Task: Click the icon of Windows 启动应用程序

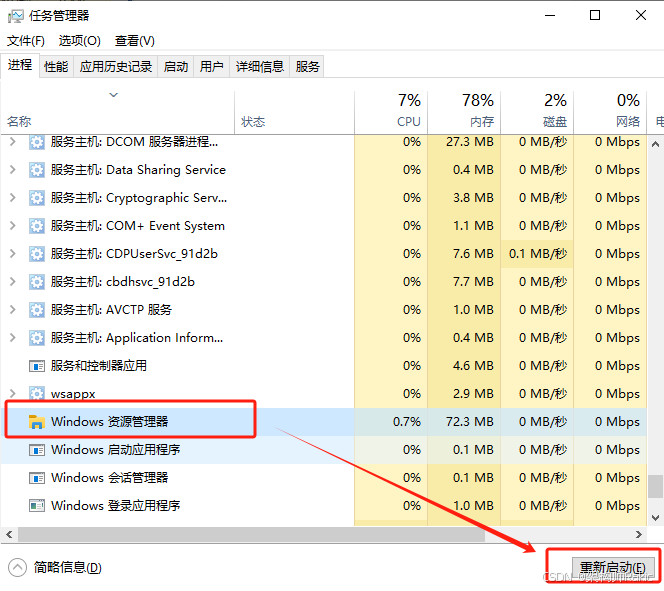Action: click(x=37, y=450)
